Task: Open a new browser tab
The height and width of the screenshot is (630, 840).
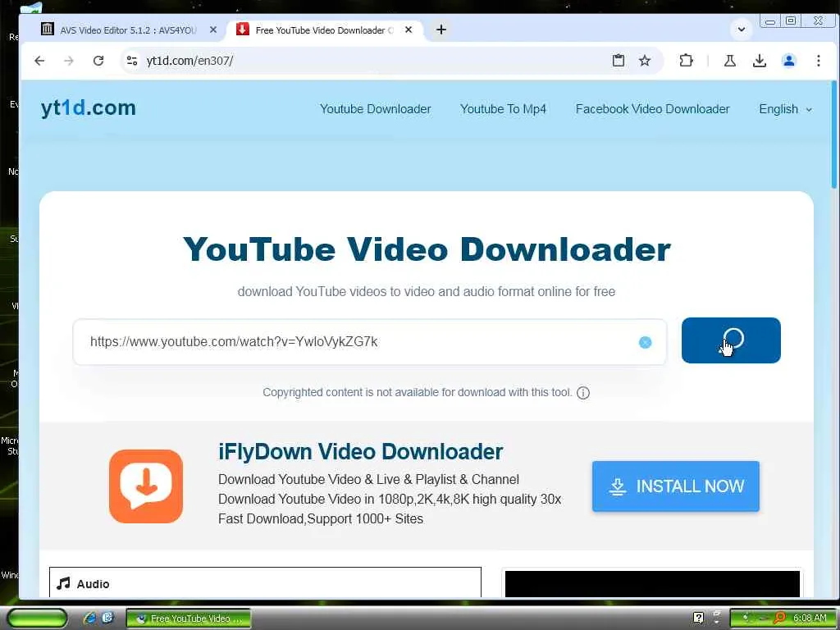Action: pyautogui.click(x=441, y=30)
